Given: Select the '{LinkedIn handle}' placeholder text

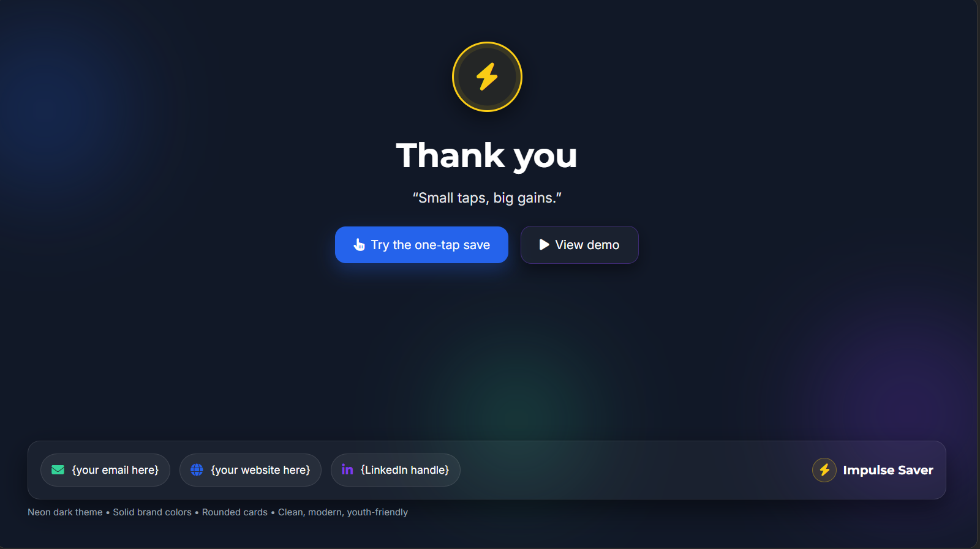Looking at the screenshot, I should coord(405,470).
